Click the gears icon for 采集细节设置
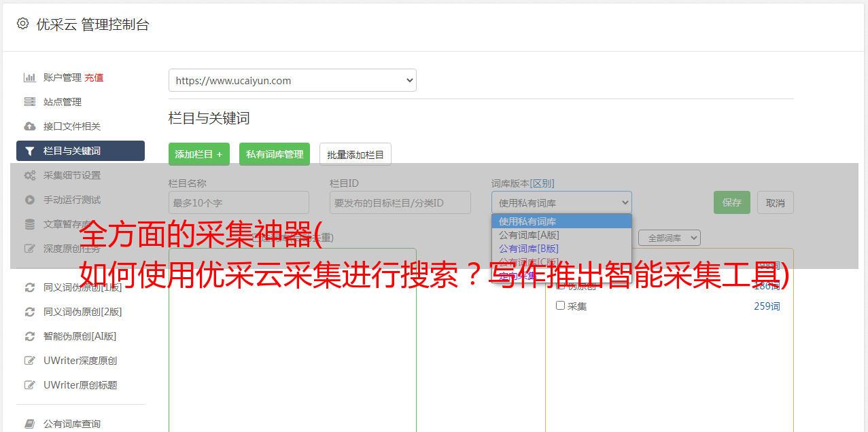 (x=30, y=175)
